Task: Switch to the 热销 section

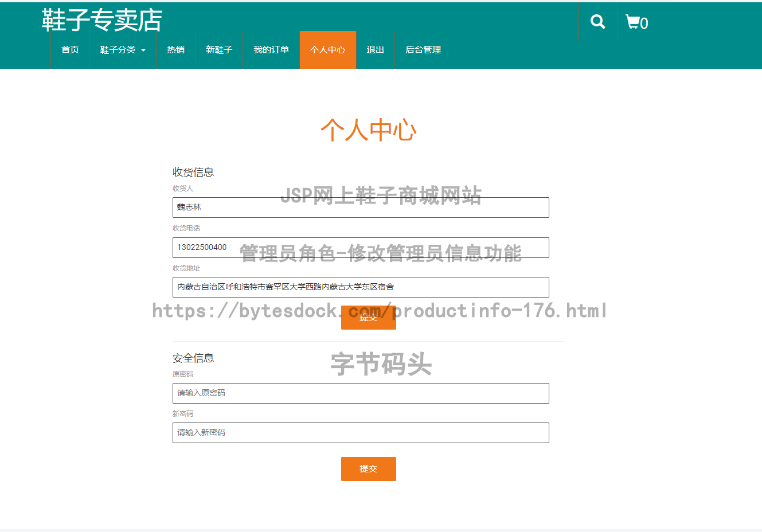Action: (176, 50)
